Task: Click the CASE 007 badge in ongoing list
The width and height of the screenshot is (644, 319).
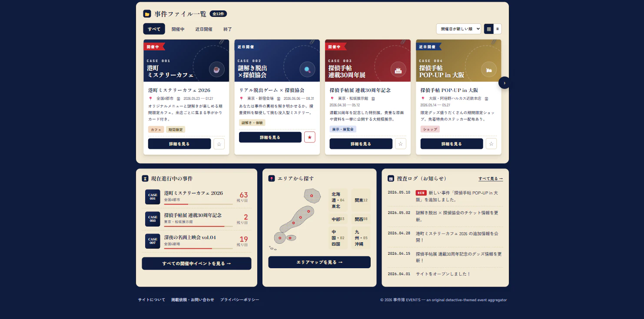Action: pyautogui.click(x=153, y=241)
